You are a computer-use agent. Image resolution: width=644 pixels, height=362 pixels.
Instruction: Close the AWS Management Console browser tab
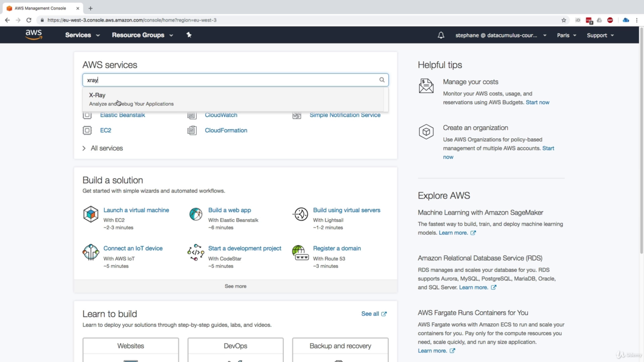(77, 8)
